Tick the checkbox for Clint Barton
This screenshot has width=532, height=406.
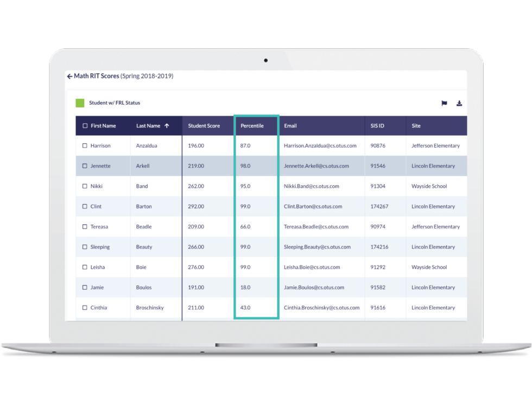tap(85, 207)
